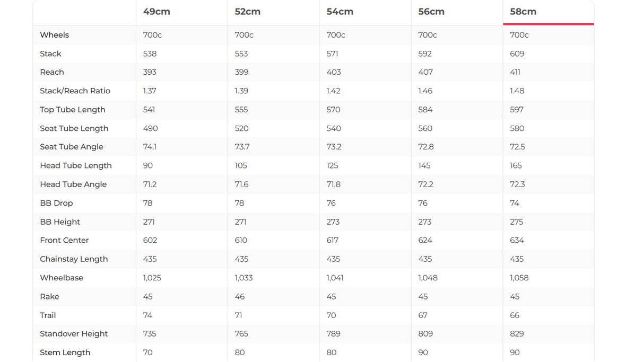Click the Standover Height row label
Viewport: 644px width, 362px height.
pyautogui.click(x=74, y=334)
